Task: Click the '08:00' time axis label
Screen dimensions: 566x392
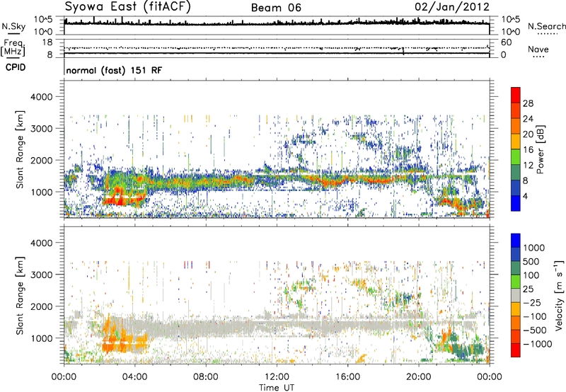Action: pos(206,377)
